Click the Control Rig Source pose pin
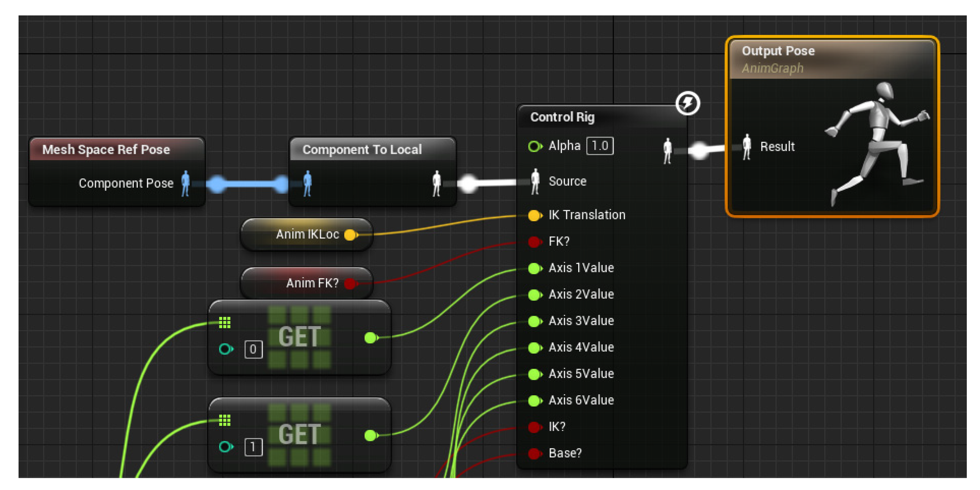980x490 pixels. (x=535, y=181)
